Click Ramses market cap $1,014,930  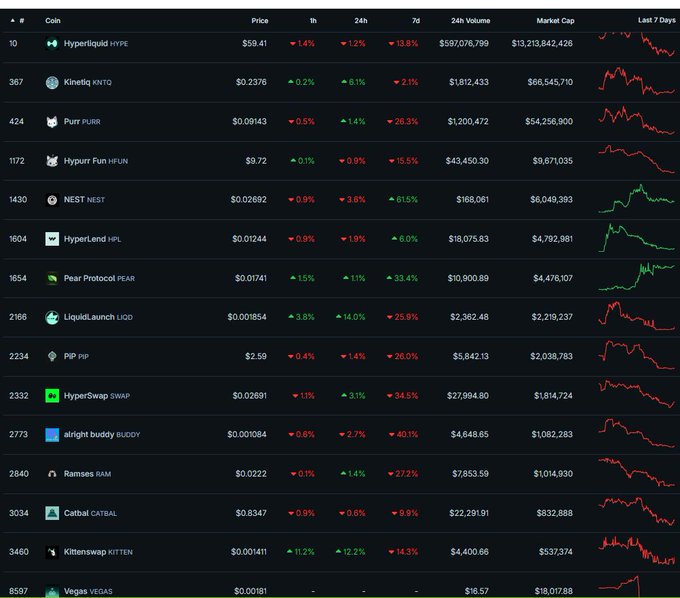point(553,474)
